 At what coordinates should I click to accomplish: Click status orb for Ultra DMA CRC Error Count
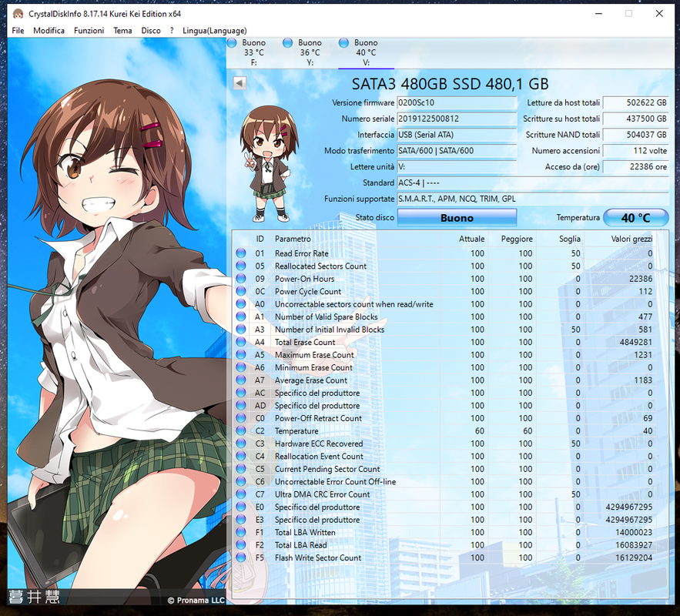(241, 494)
